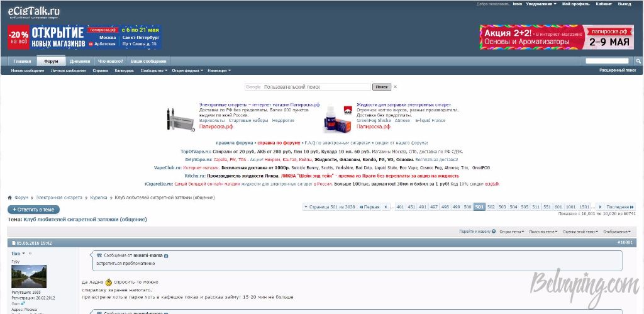Click the eCigTalk.ru site logo
The width and height of the screenshot is (644, 314).
click(34, 12)
